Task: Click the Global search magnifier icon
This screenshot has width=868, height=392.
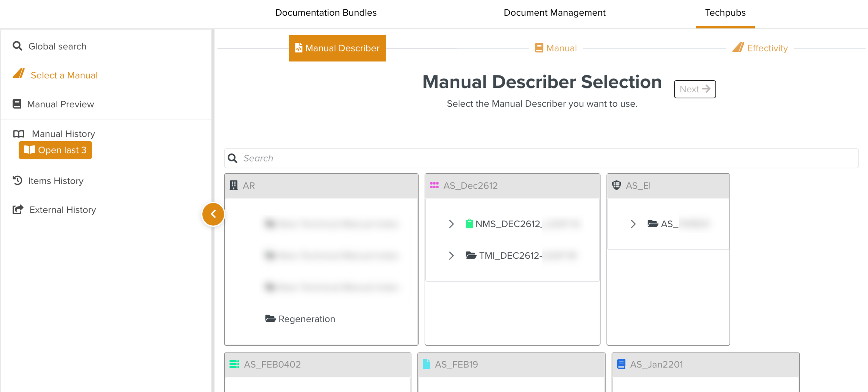Action: click(x=17, y=46)
